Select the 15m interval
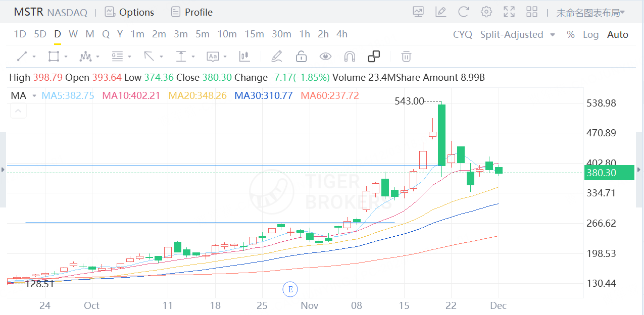Image resolution: width=644 pixels, height=315 pixels. (255, 34)
